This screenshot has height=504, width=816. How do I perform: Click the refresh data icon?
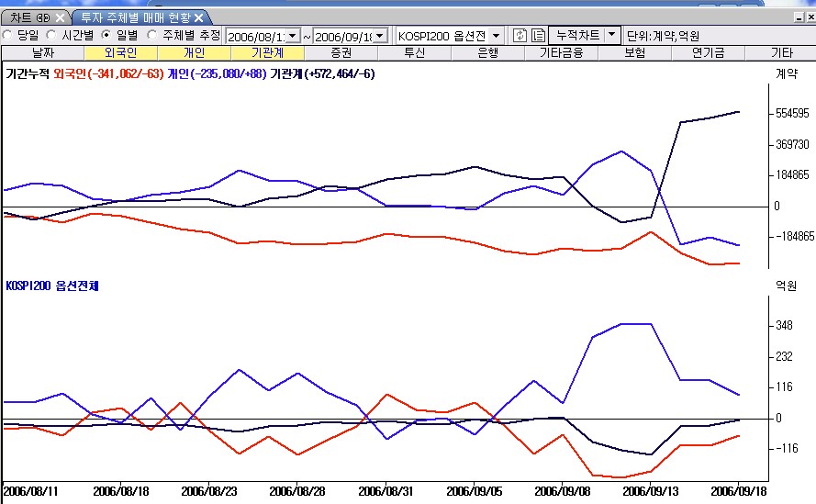520,35
